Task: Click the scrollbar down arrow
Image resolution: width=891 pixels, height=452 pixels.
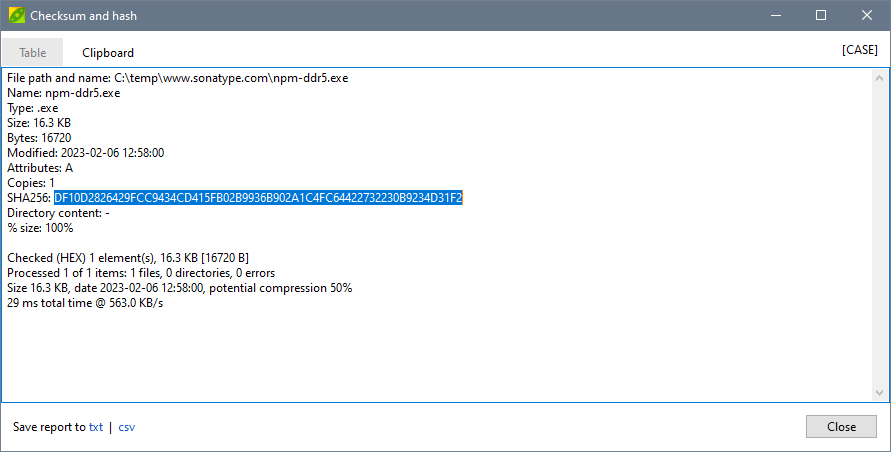Action: 880,392
